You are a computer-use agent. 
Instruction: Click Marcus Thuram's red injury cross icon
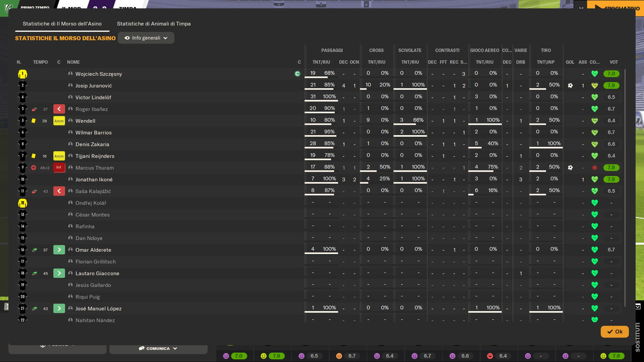(x=34, y=168)
